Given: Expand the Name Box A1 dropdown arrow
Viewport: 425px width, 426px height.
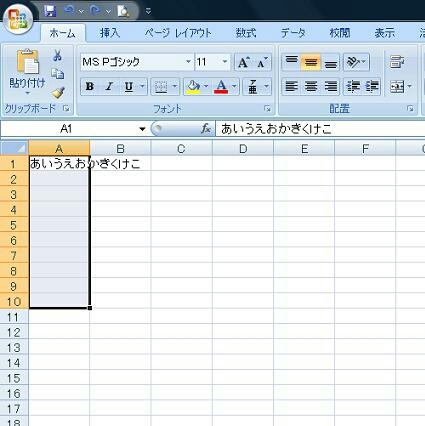Looking at the screenshot, I should pos(142,129).
